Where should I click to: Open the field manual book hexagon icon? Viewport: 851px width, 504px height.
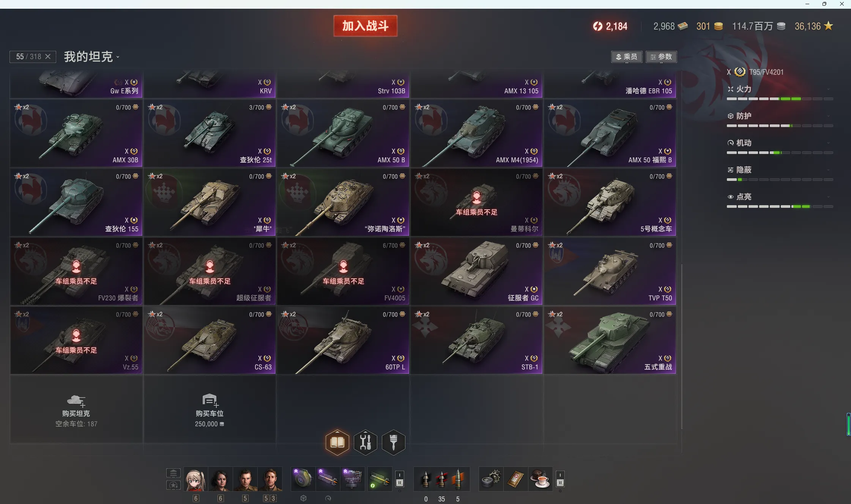[x=337, y=442]
